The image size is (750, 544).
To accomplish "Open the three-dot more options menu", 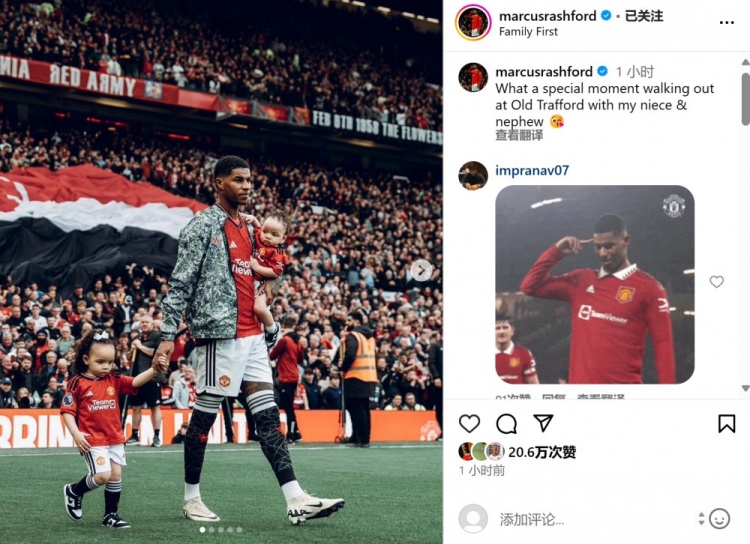I will 727,22.
